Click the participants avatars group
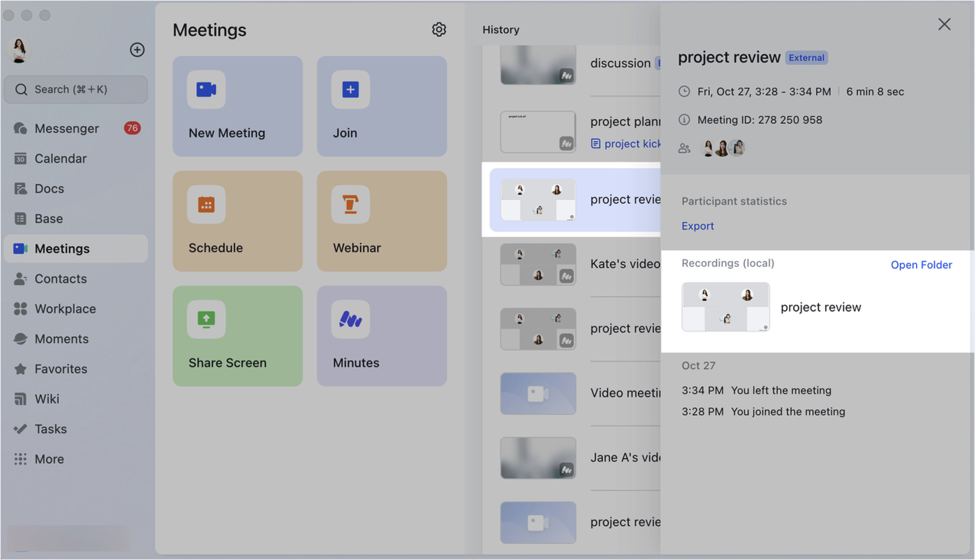The width and height of the screenshot is (975, 560). pos(723,148)
